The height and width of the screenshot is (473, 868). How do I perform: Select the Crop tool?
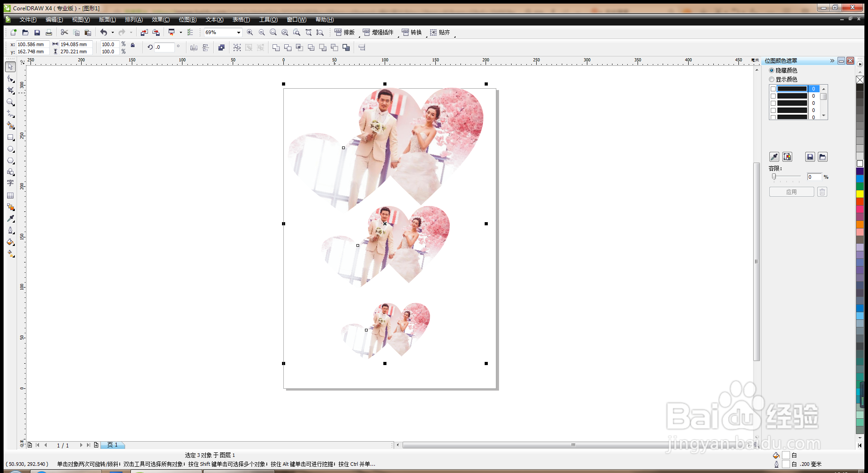tap(10, 90)
